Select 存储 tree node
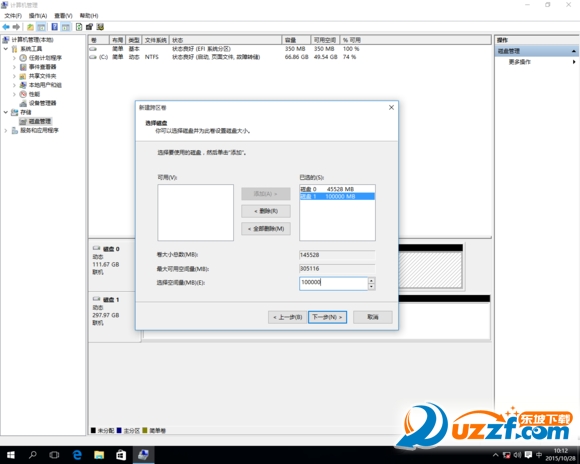This screenshot has width=580, height=464. [x=26, y=112]
